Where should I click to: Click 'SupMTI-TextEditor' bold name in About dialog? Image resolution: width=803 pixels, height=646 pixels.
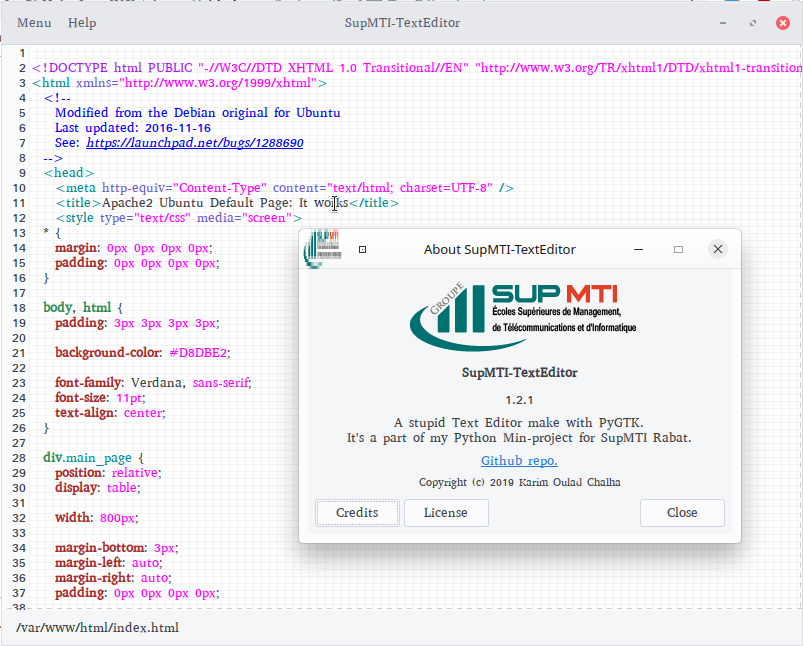tap(519, 372)
